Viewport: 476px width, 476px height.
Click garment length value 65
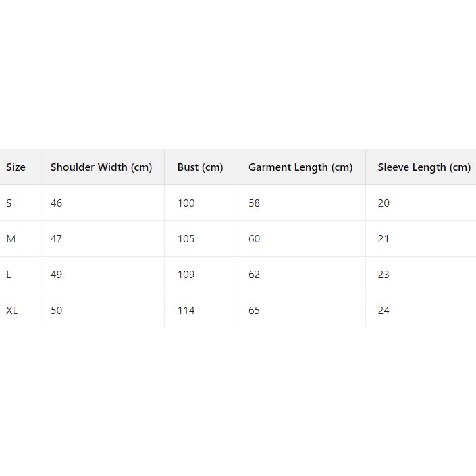click(254, 311)
